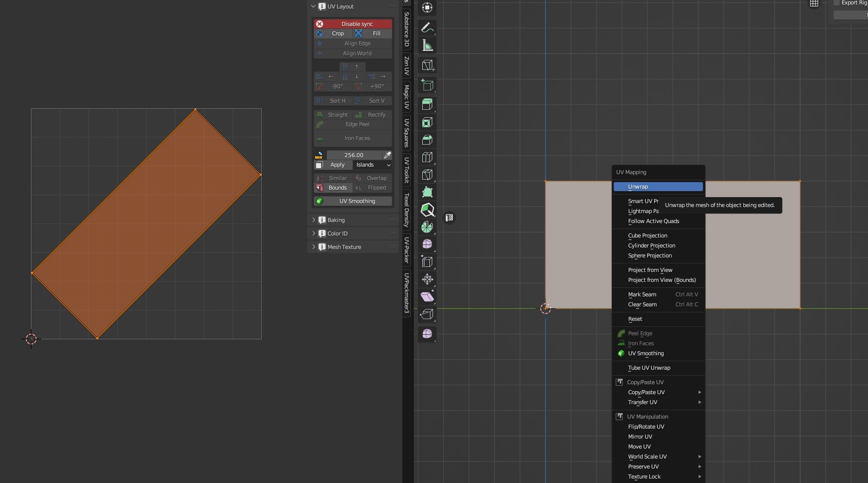Select the Loop Cut tool
The height and width of the screenshot is (483, 868).
pyautogui.click(x=427, y=157)
